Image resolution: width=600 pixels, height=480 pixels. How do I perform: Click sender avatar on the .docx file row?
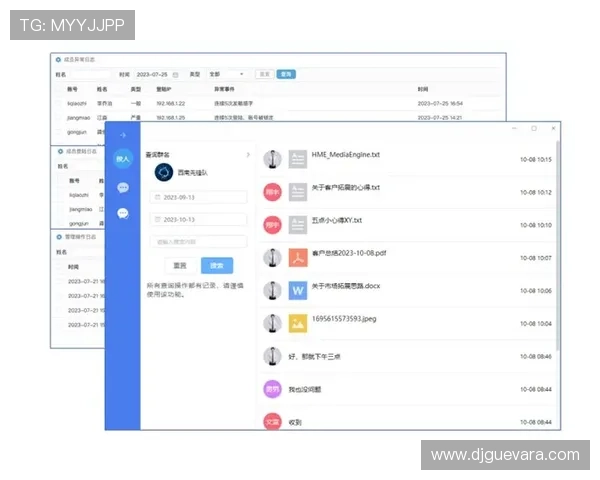(x=272, y=291)
